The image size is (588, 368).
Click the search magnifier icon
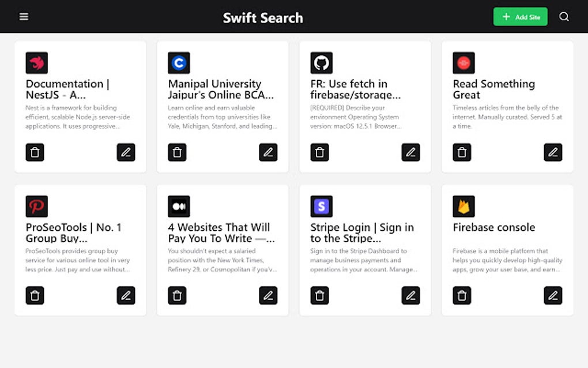[564, 17]
